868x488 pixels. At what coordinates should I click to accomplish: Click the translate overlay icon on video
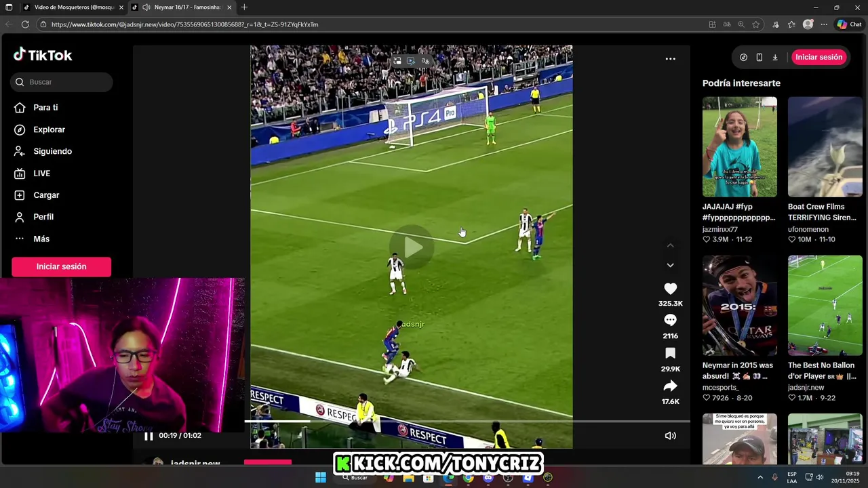pyautogui.click(x=425, y=61)
